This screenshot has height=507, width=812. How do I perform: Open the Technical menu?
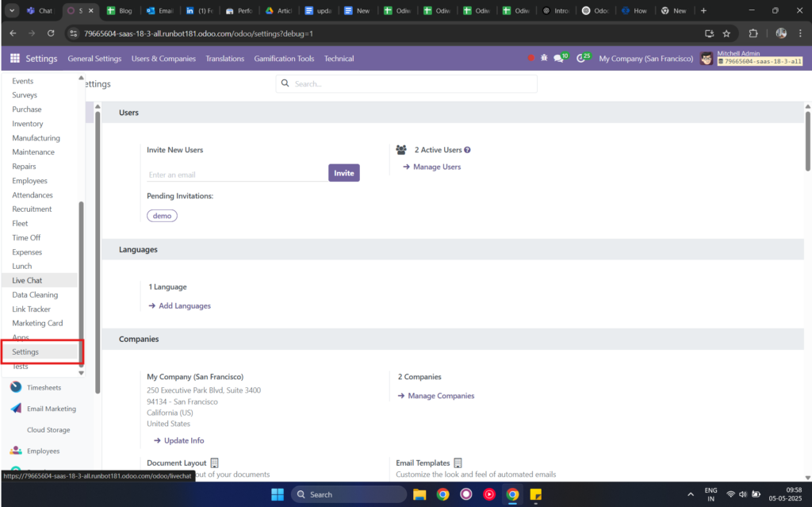(339, 58)
